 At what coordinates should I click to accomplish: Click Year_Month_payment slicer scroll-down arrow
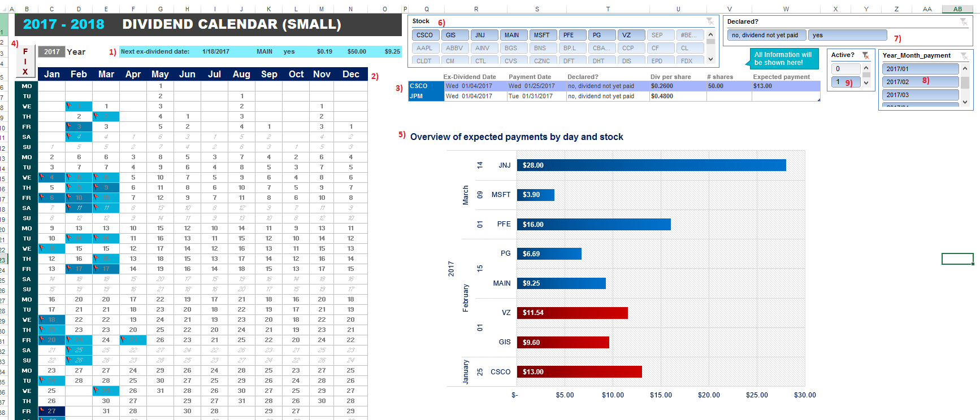[965, 102]
